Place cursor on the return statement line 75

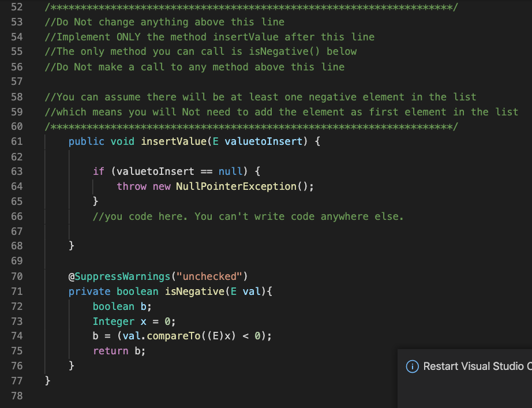coord(110,351)
